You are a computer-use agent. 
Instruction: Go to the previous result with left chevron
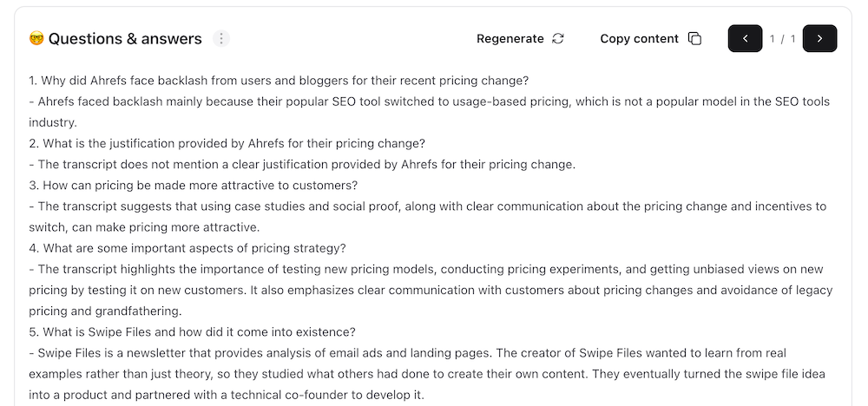(745, 39)
